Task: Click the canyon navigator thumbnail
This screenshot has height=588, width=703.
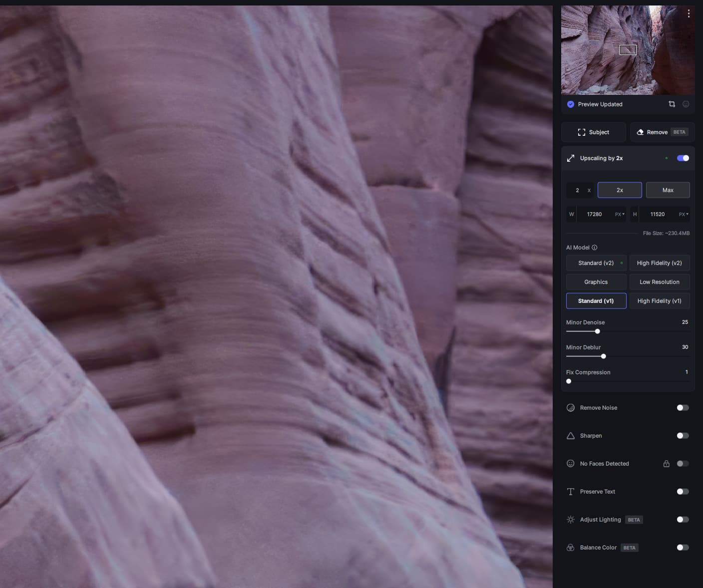Action: [x=628, y=50]
